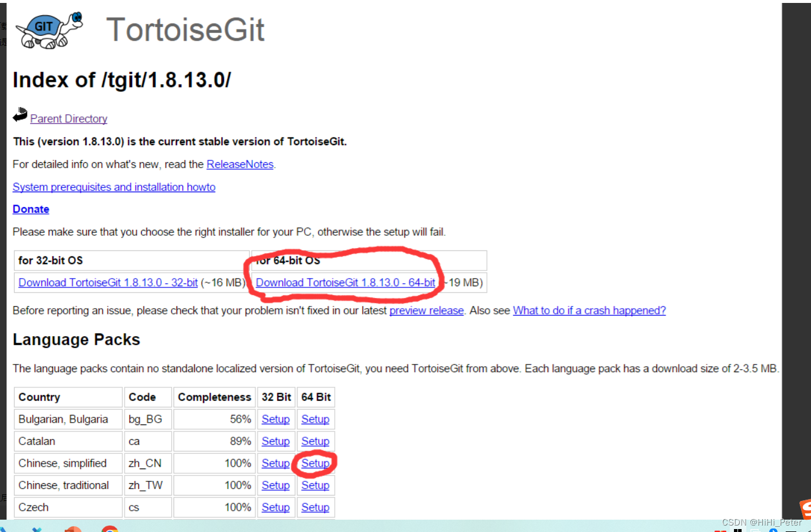
Task: Click Chinese traditional 64 Bit Setup link
Action: coord(315,486)
